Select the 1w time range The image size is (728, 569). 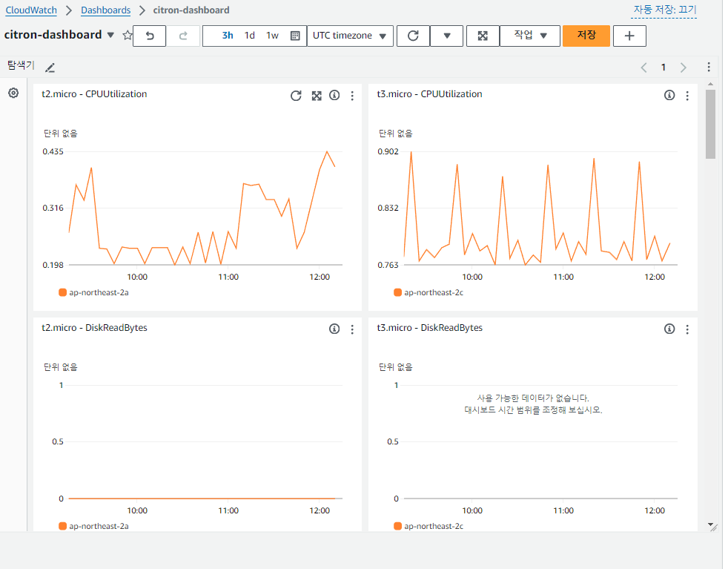click(x=272, y=36)
